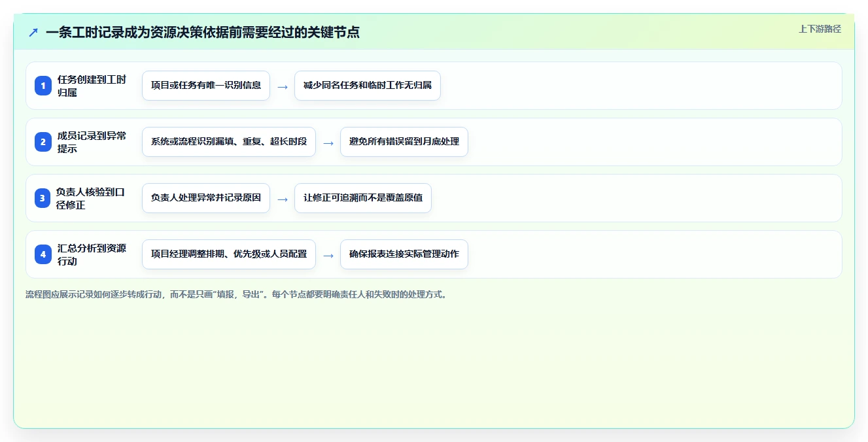Click the 项目经理调整排期、优先级或人员配置 chip
The image size is (868, 442).
point(229,254)
